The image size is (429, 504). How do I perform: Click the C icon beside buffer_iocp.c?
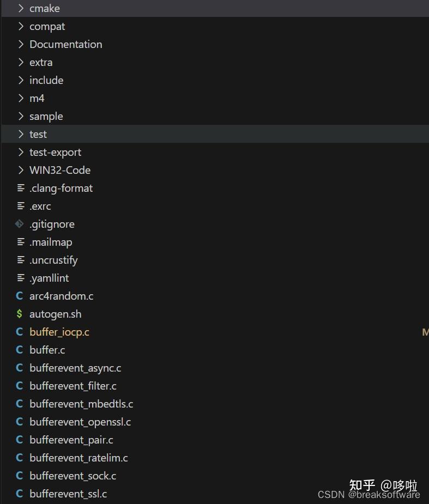point(19,332)
